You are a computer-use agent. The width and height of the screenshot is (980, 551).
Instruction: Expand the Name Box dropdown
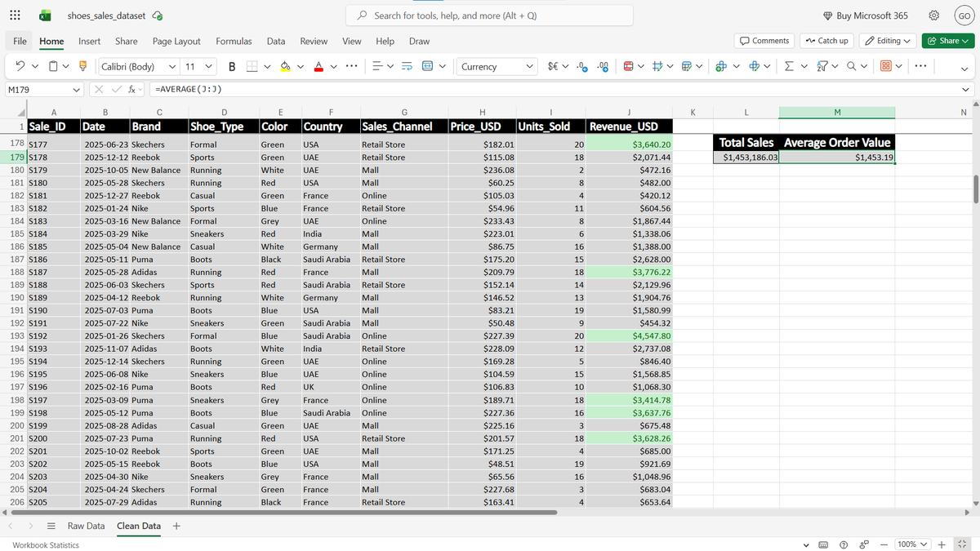[76, 89]
